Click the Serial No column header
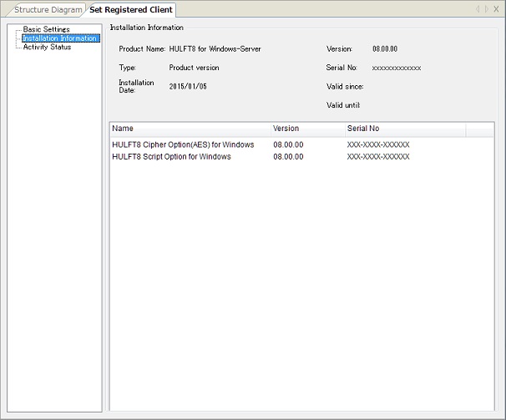The height and width of the screenshot is (420, 506). coord(404,129)
